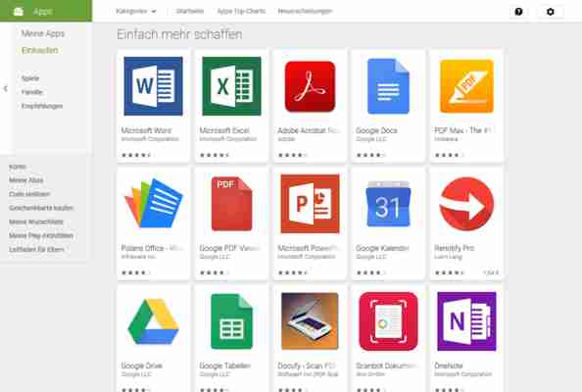Click the Apps header with Android icon
This screenshot has width=582, height=392.
pos(46,11)
